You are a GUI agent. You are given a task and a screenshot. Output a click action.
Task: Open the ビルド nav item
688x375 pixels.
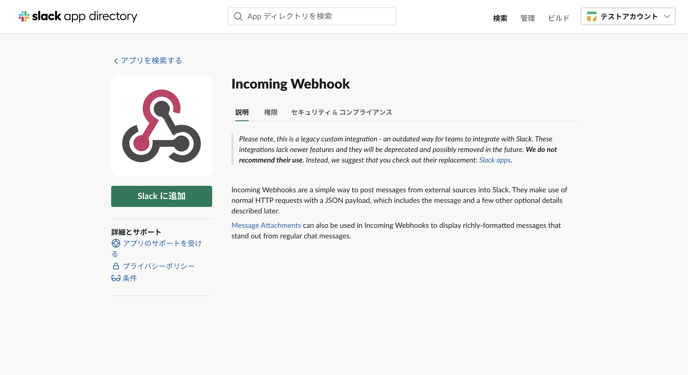point(559,18)
